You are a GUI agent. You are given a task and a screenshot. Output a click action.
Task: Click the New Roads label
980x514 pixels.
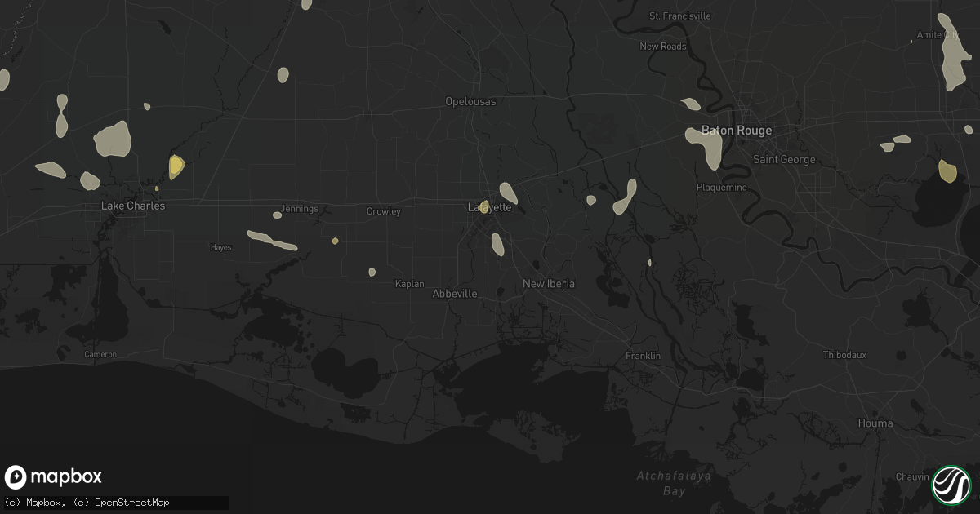663,47
